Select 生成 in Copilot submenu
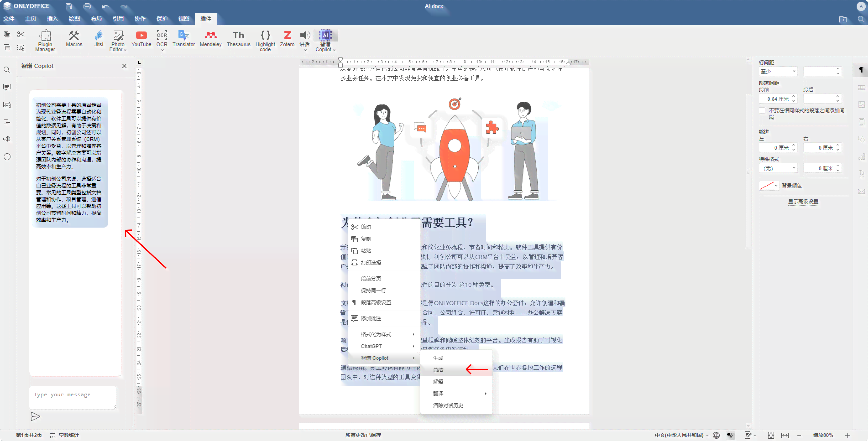 pos(456,358)
